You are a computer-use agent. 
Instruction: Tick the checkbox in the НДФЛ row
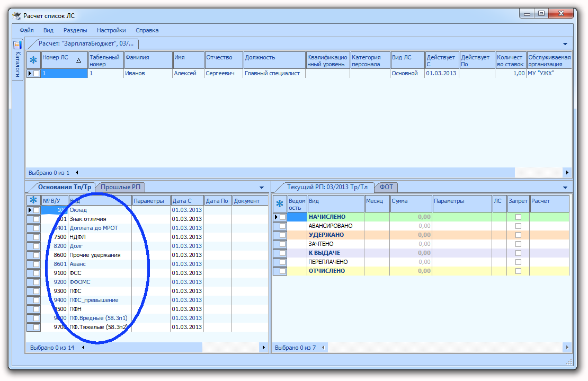pyautogui.click(x=37, y=237)
